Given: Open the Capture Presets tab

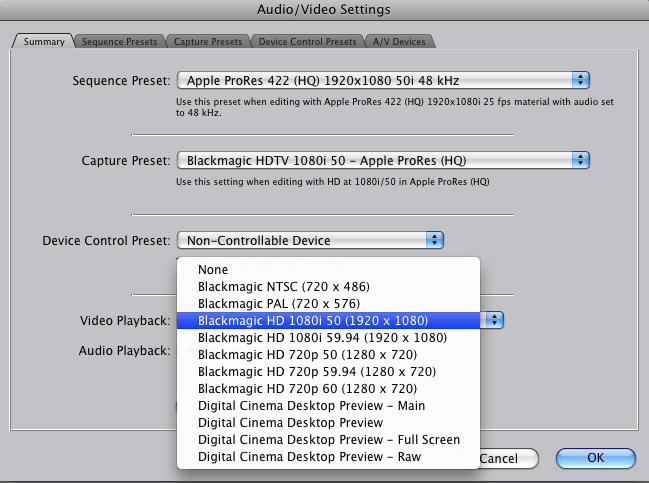Looking at the screenshot, I should [207, 42].
